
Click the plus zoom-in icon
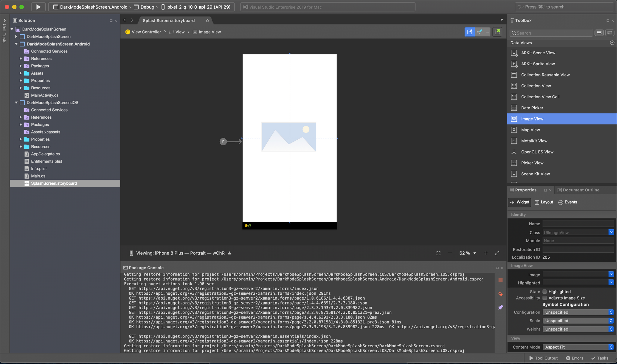pyautogui.click(x=486, y=253)
